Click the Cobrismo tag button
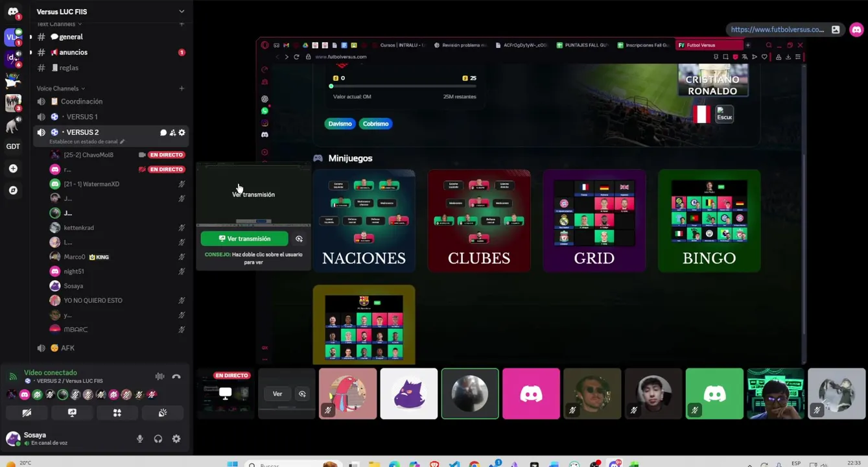868x467 pixels. point(375,124)
